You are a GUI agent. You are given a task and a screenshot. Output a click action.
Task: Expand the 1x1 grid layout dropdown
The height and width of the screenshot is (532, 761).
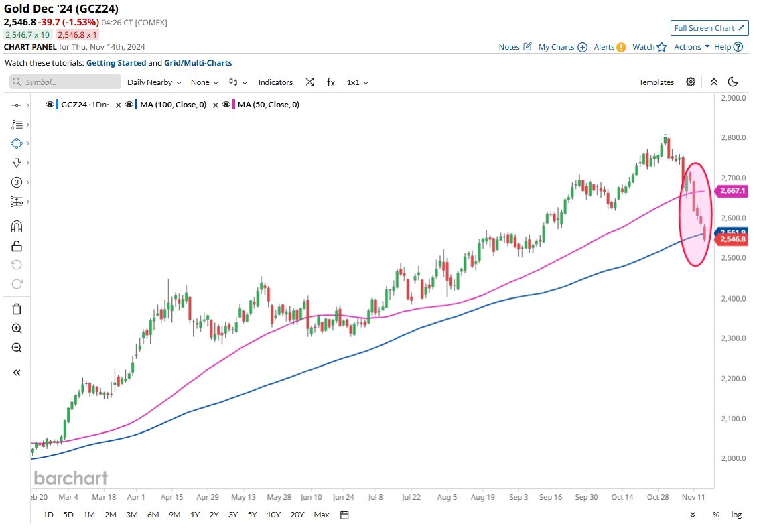coord(355,82)
